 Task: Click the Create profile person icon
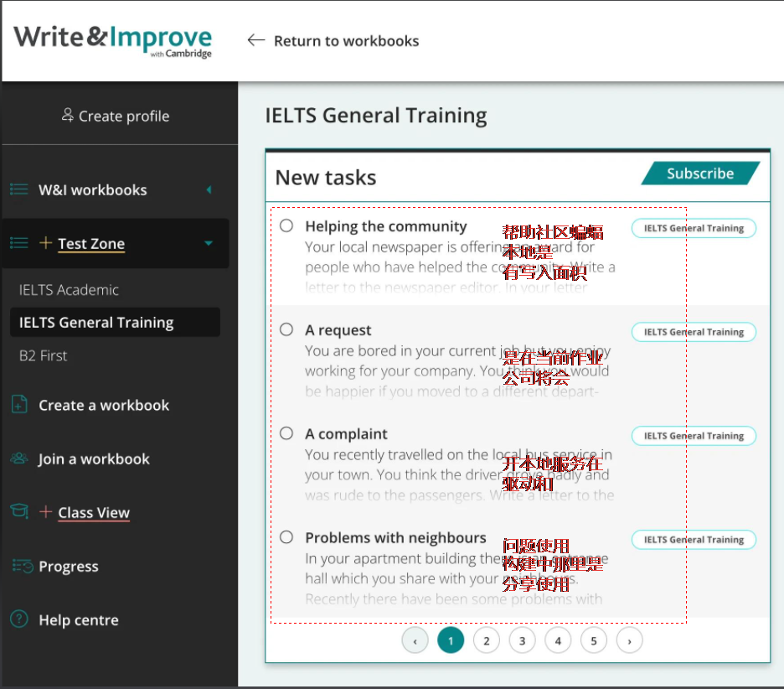click(x=68, y=115)
